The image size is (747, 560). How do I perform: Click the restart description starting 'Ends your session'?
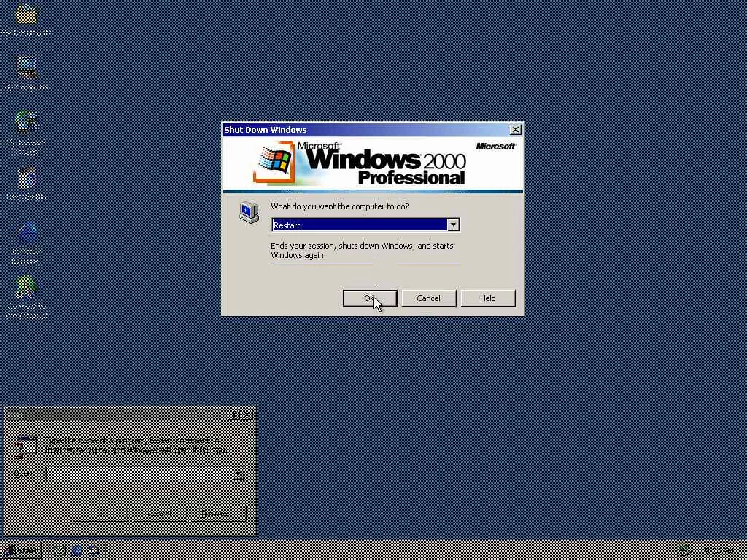362,251
